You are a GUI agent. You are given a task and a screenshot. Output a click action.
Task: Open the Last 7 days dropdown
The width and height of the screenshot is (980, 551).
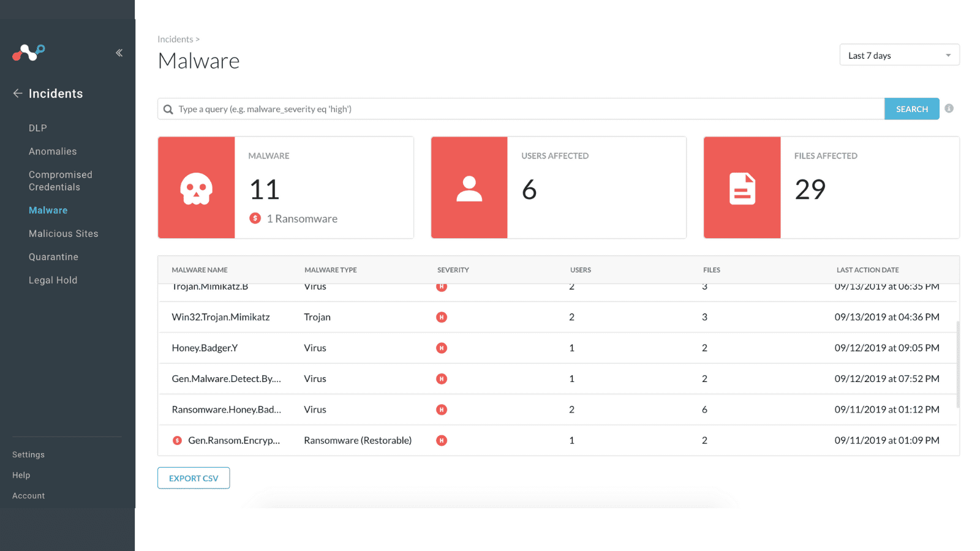tap(899, 55)
